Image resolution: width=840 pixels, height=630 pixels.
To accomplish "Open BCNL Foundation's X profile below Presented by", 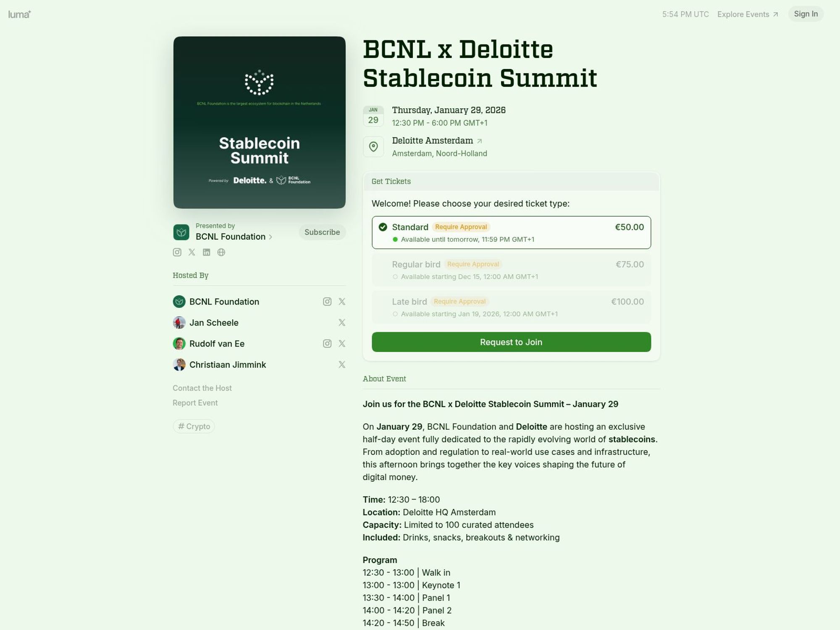I will [x=192, y=252].
